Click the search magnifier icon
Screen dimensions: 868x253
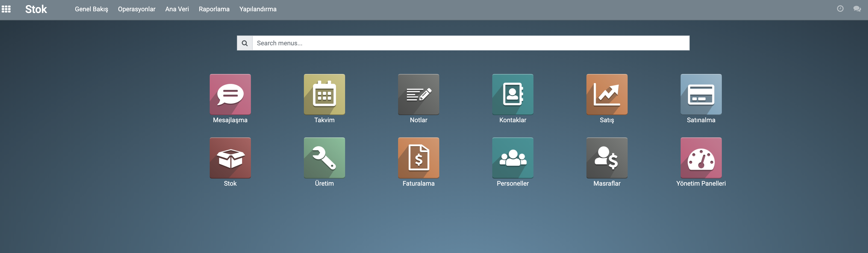tap(245, 43)
